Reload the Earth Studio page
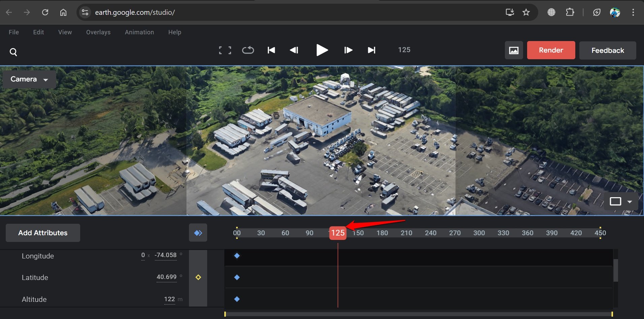The height and width of the screenshot is (319, 644). (45, 12)
